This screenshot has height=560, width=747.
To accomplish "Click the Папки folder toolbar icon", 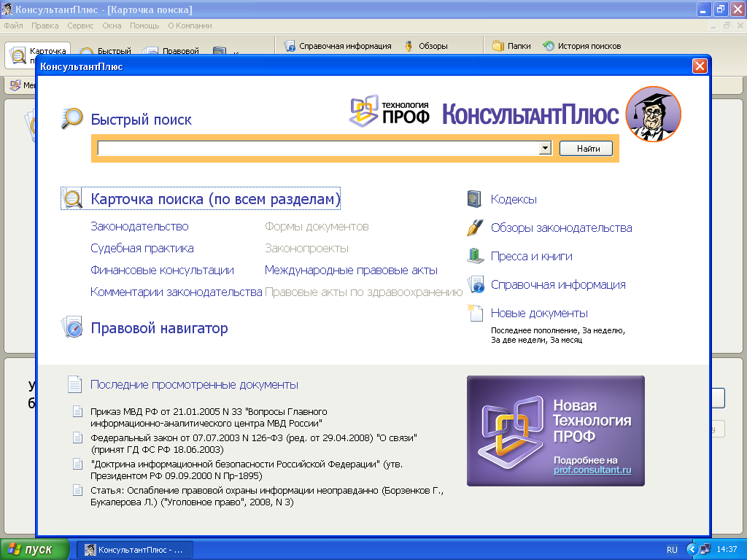I will (x=498, y=46).
